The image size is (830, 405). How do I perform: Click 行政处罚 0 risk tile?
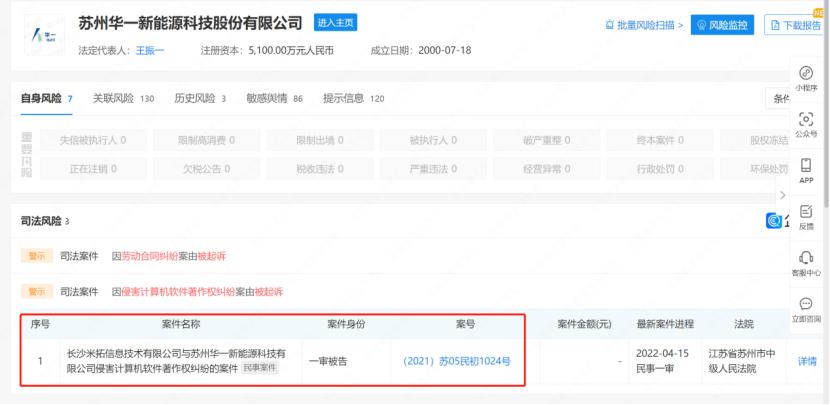point(659,169)
